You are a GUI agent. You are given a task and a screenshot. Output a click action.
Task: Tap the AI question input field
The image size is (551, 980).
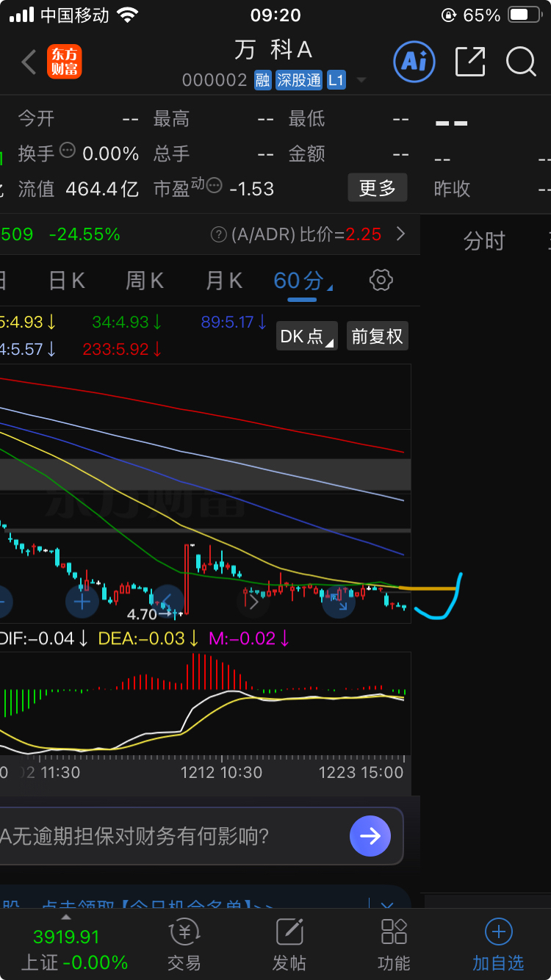point(169,836)
